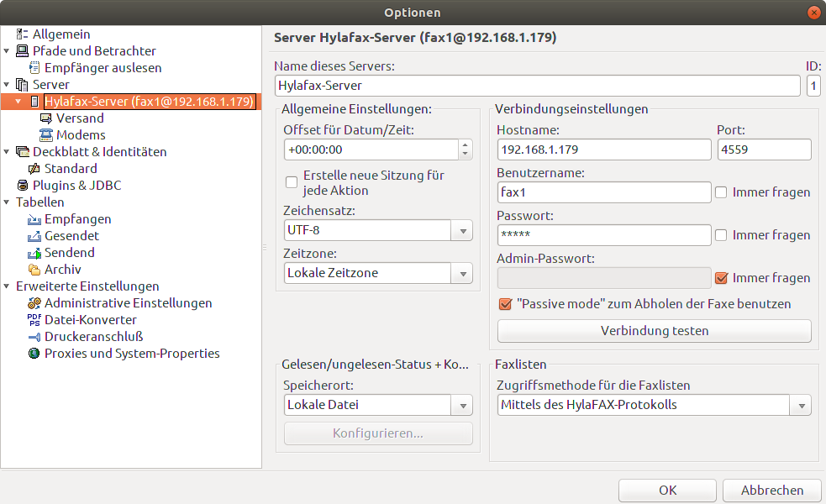The image size is (826, 504).
Task: Open the Zeitzone dropdown
Action: tap(462, 273)
